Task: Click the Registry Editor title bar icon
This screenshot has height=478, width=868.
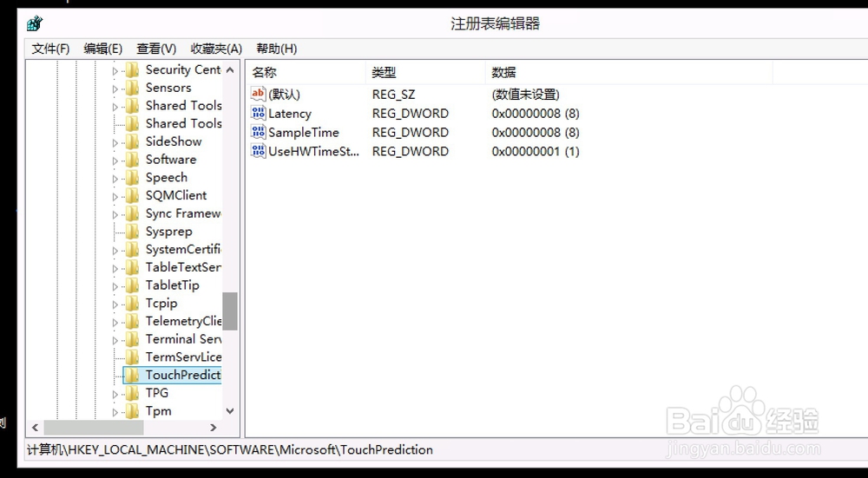Action: click(35, 23)
